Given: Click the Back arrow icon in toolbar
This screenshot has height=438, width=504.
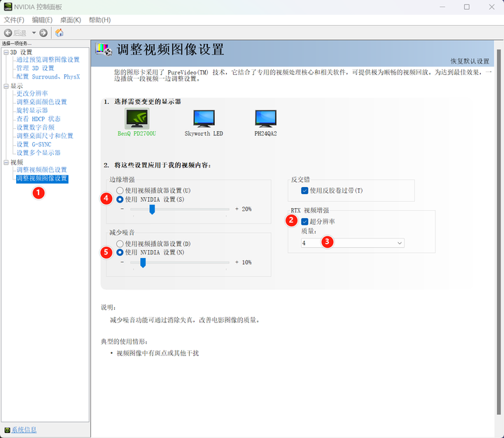Looking at the screenshot, I should [8, 33].
